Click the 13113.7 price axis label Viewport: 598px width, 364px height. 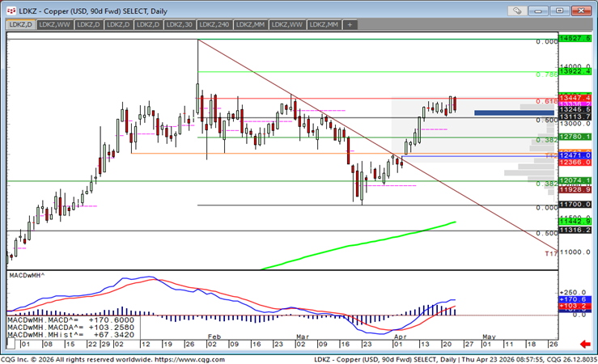pos(576,117)
